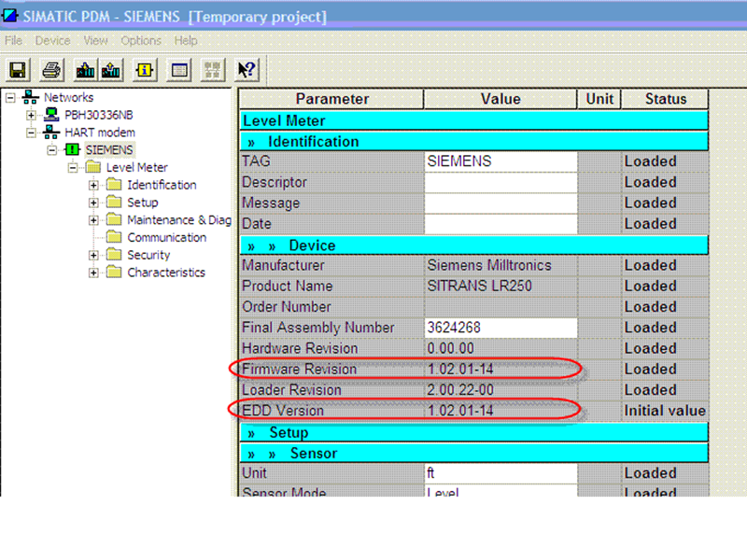Click the Sensor section header row
This screenshot has width=747, height=560.
coord(474,453)
